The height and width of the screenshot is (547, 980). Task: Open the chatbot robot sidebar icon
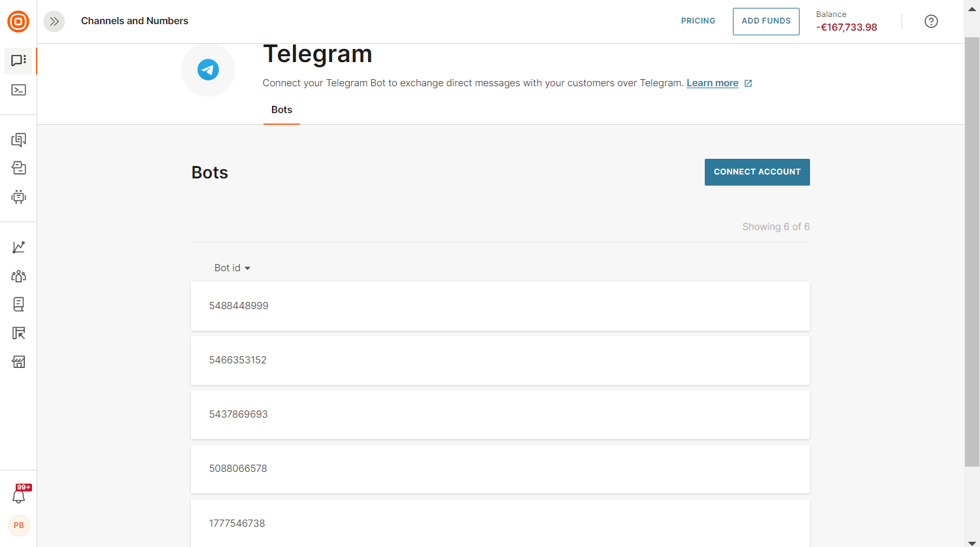pos(18,197)
